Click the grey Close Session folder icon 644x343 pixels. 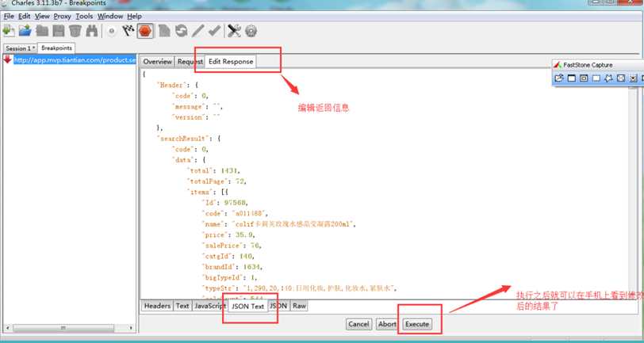click(42, 31)
